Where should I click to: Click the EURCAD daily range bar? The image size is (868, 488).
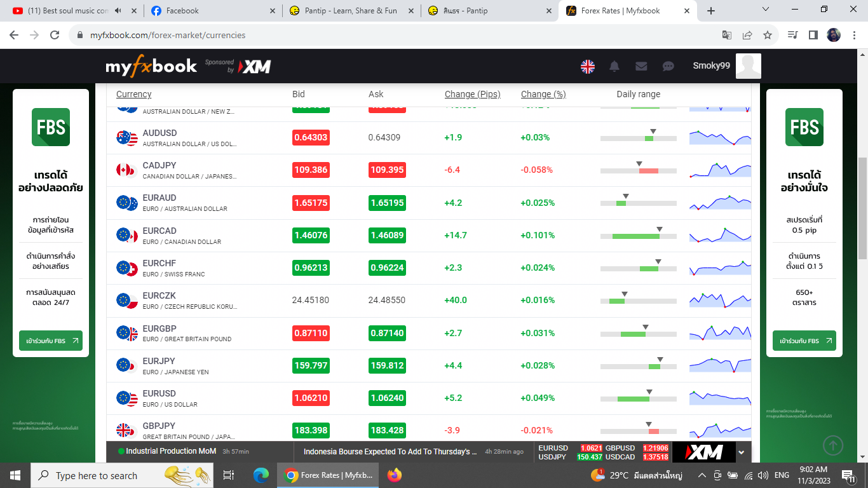pos(639,236)
